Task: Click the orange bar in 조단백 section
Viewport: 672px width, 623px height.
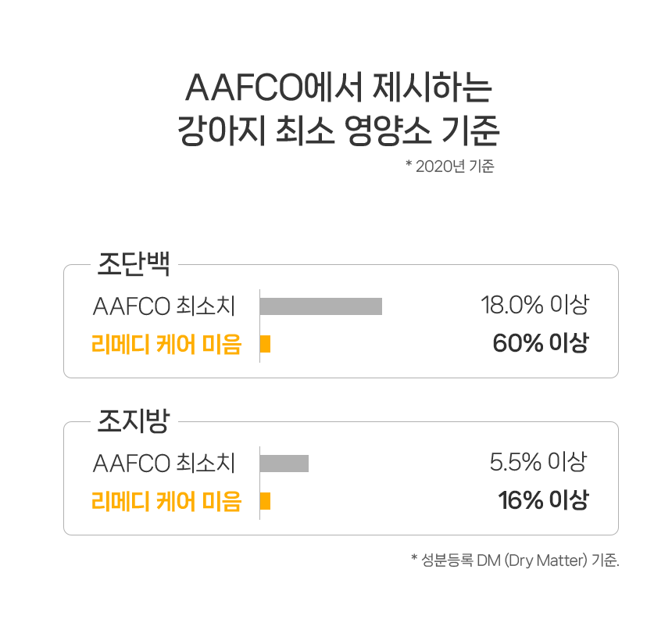Action: (x=266, y=344)
